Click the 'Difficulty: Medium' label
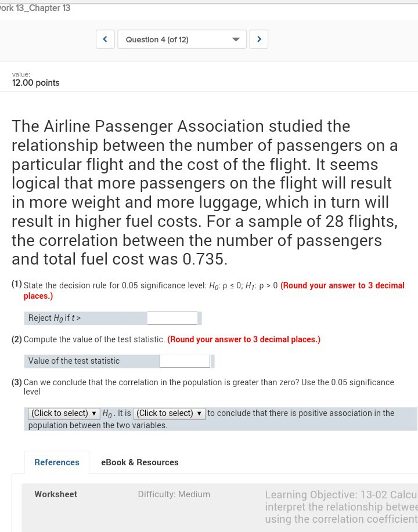418x532 pixels. (174, 494)
